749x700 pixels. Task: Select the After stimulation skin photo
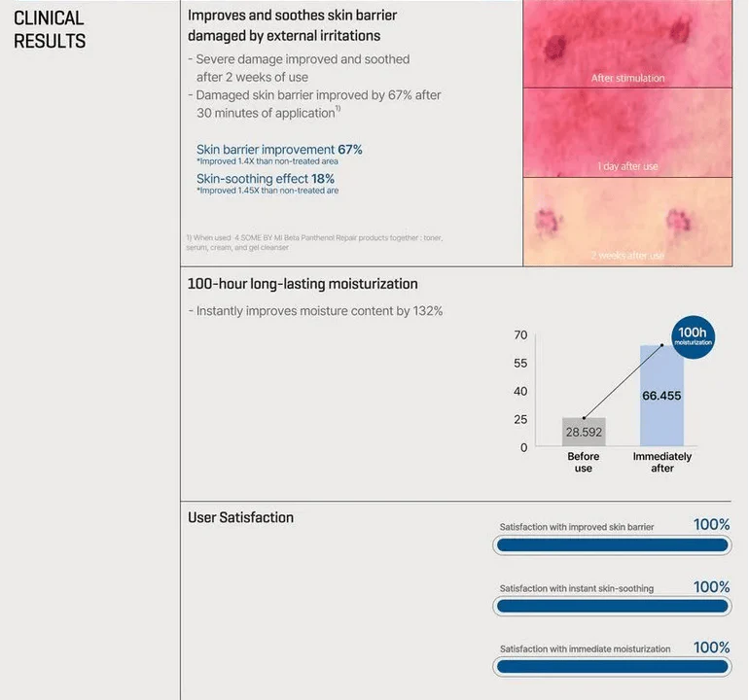coord(627,44)
